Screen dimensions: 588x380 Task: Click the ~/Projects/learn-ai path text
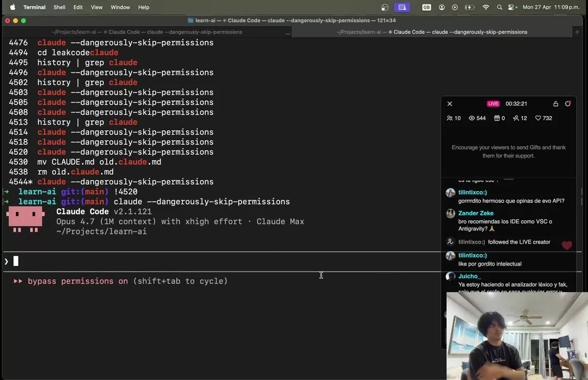101,232
